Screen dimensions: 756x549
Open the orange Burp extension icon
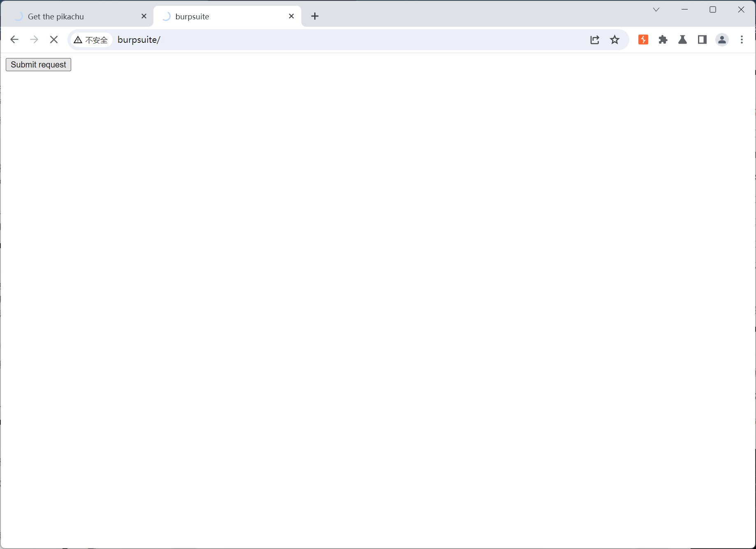643,40
